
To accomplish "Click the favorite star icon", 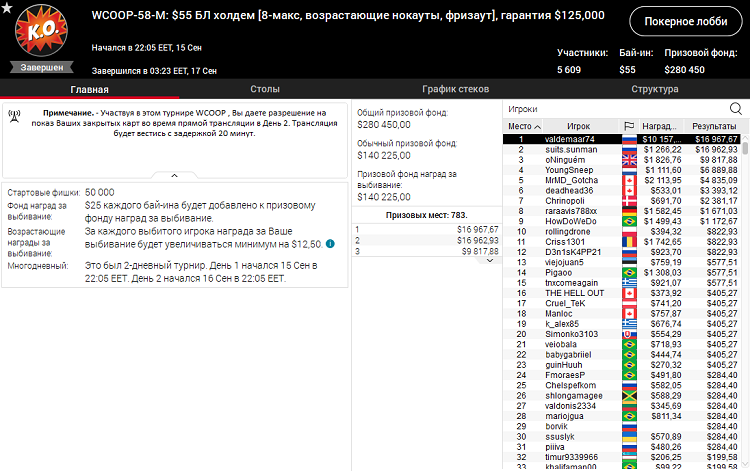I will pos(7,7).
